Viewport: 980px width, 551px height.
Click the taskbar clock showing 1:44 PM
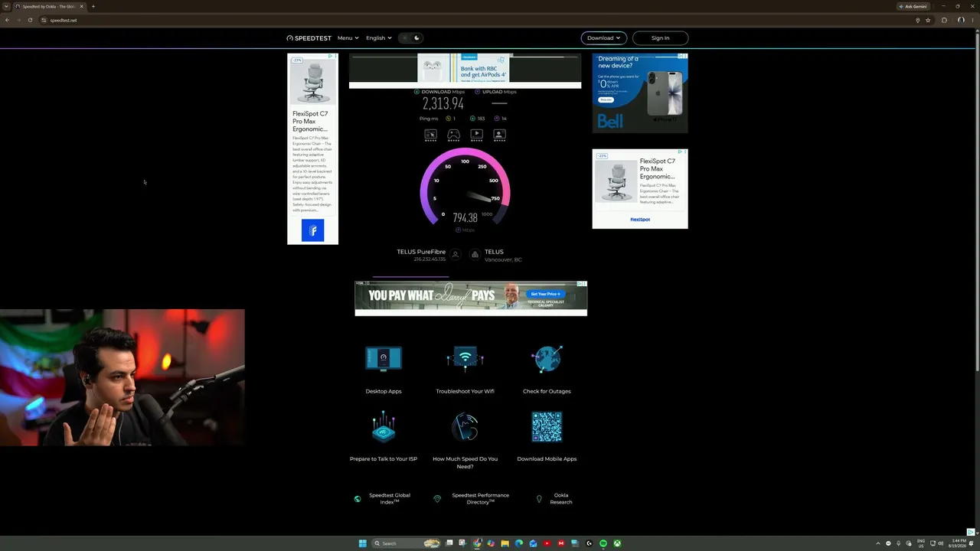[x=957, y=543]
